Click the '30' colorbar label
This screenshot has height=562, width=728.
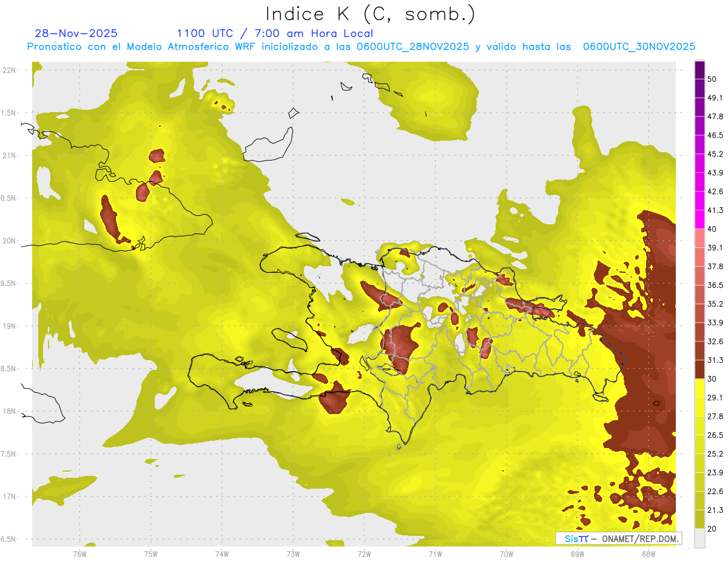pyautogui.click(x=712, y=379)
